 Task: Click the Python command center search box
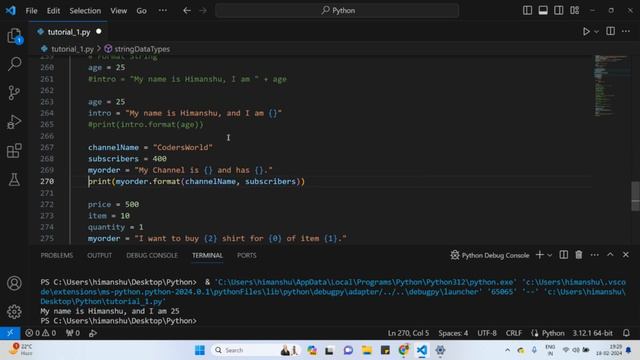coord(337,11)
